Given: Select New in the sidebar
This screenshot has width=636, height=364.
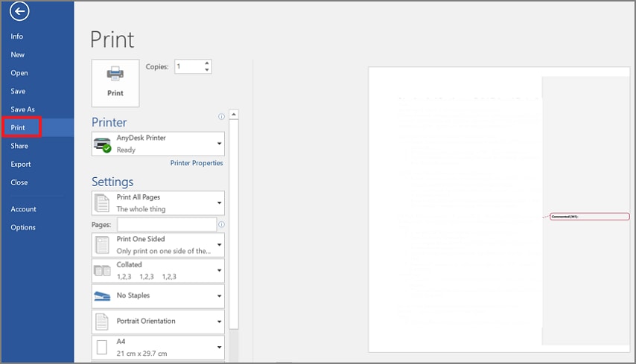Looking at the screenshot, I should [x=17, y=55].
